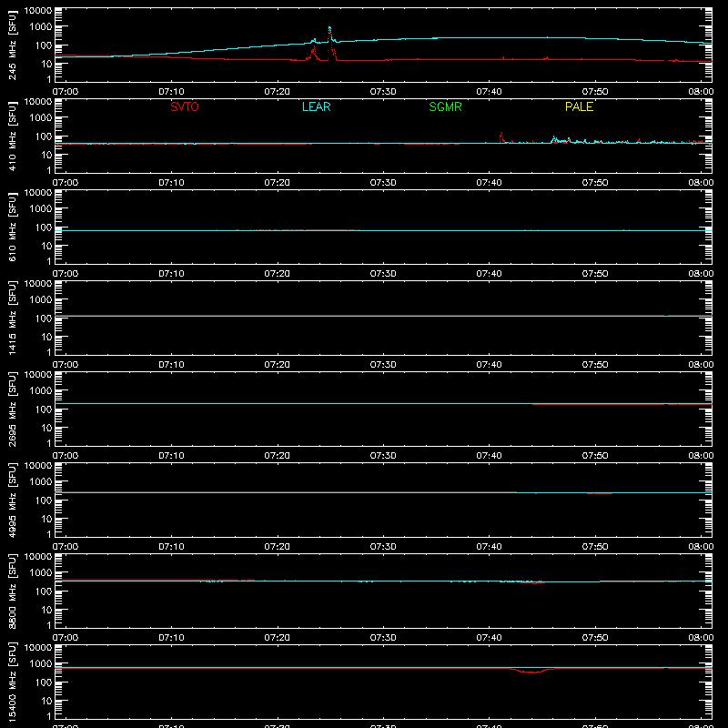Select the "410 MHz [SFU]" axis title

pos(12,136)
